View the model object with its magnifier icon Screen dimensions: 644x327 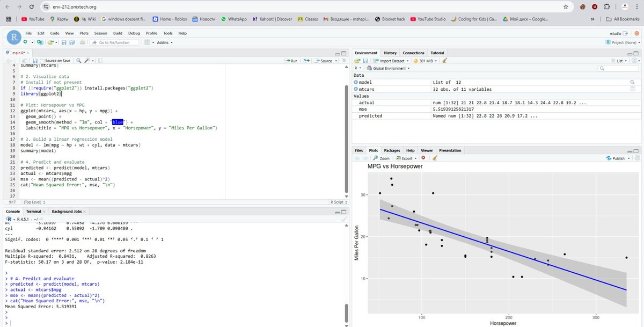pos(632,82)
